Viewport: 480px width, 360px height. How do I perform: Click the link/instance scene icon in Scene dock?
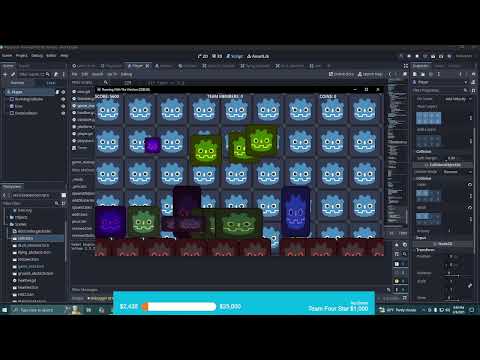[13, 74]
